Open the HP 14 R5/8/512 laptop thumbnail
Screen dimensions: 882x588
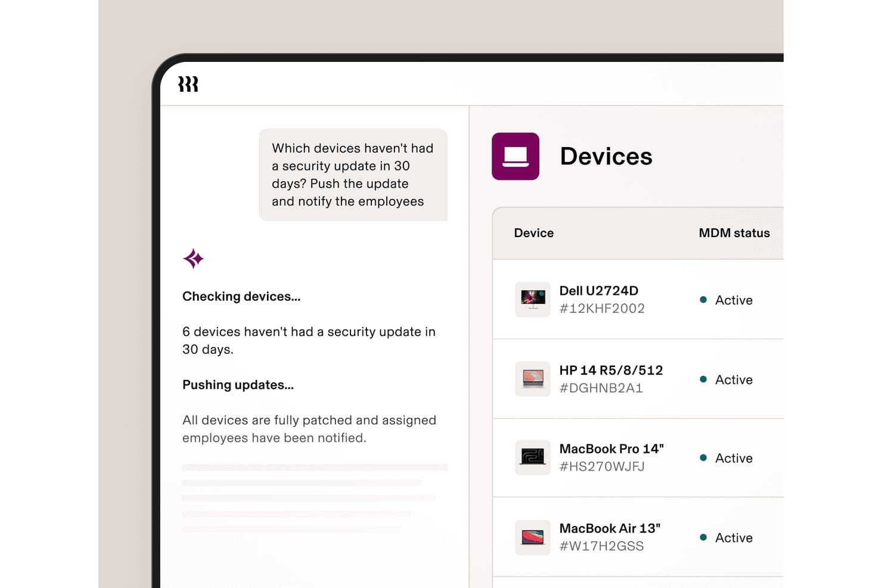532,379
